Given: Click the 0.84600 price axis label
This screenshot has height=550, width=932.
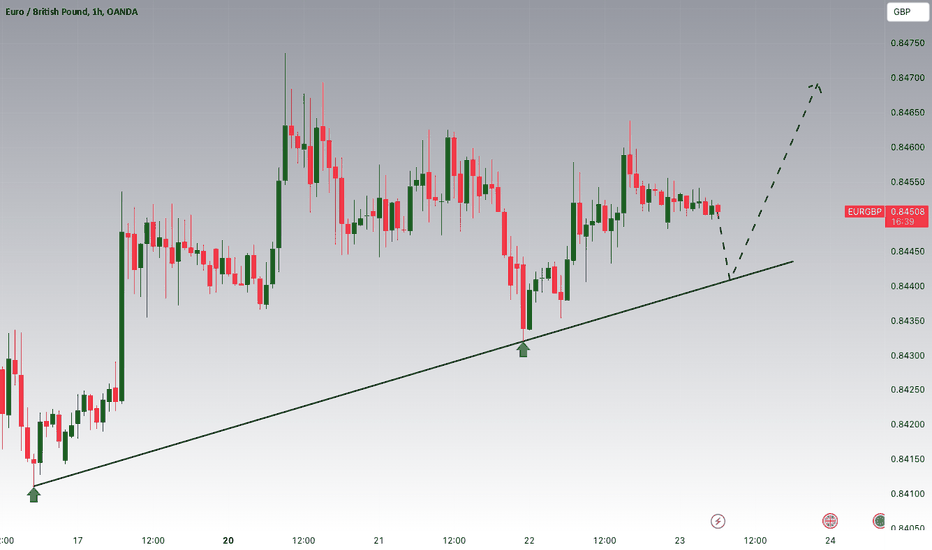Looking at the screenshot, I should point(907,147).
